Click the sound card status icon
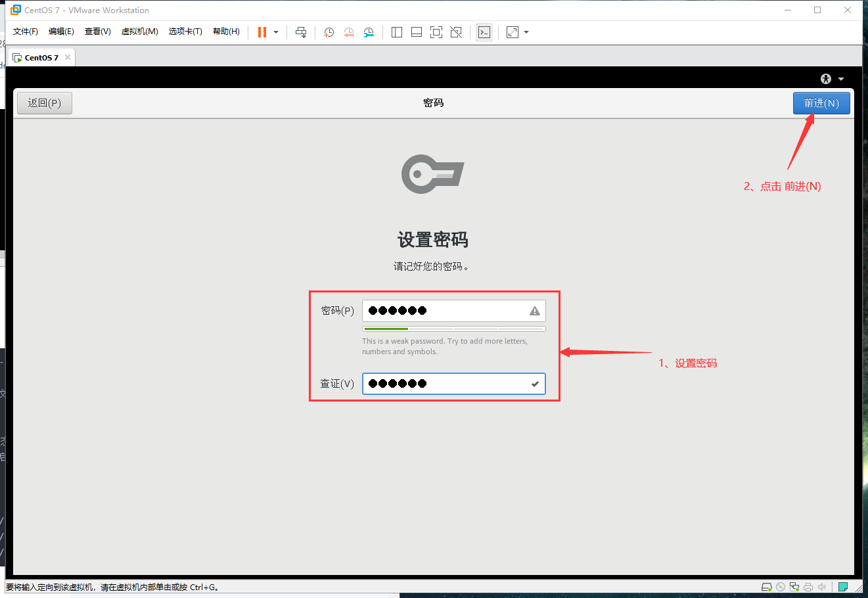 coord(822,587)
